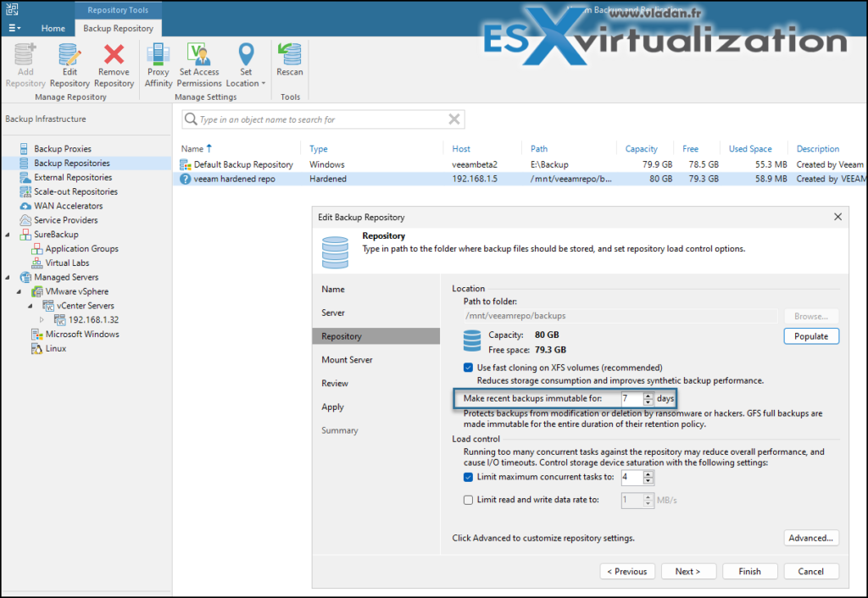Open the main application menu

point(14,27)
